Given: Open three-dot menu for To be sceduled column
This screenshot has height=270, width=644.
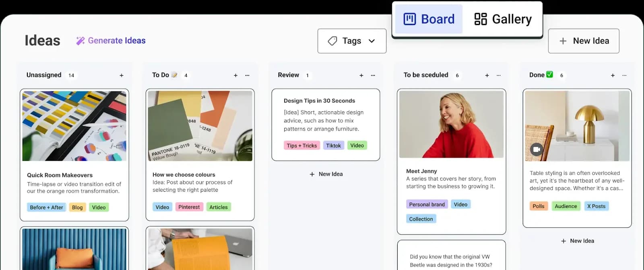Looking at the screenshot, I should click(499, 75).
